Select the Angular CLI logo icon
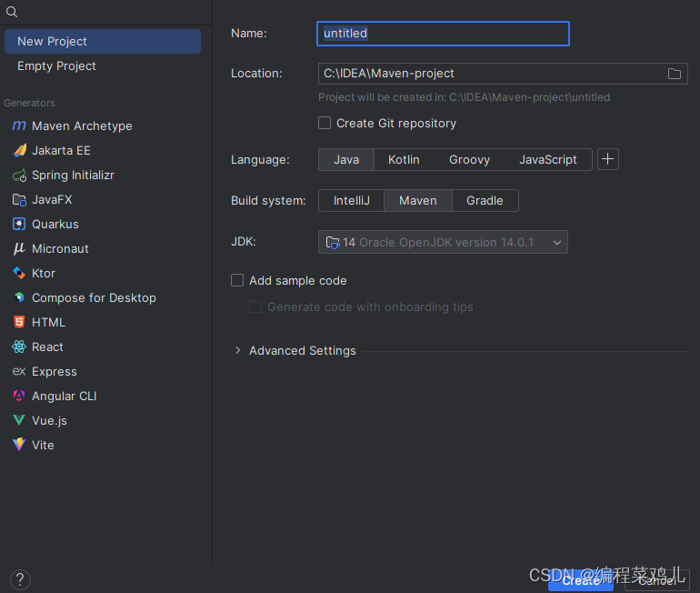The height and width of the screenshot is (593, 700). tap(19, 396)
